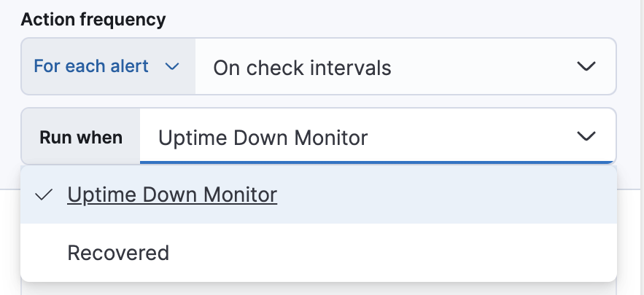Click the "Run when" prepend label

coord(81,137)
